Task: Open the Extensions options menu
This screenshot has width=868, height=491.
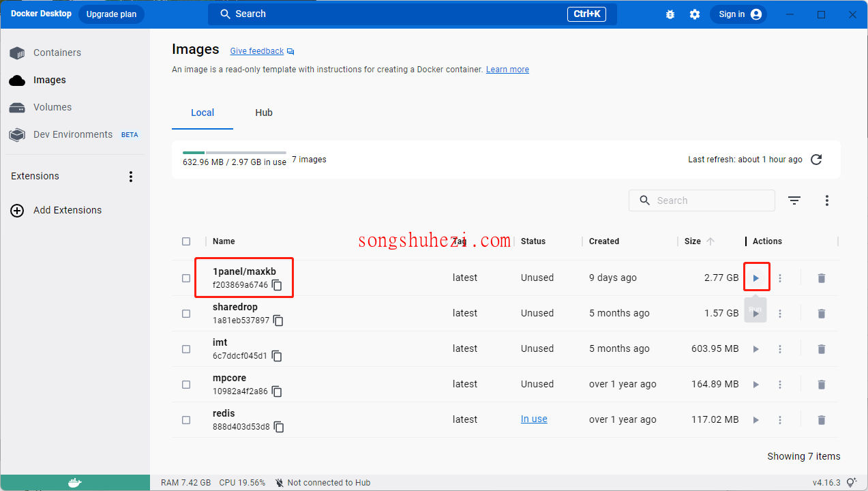Action: [131, 177]
